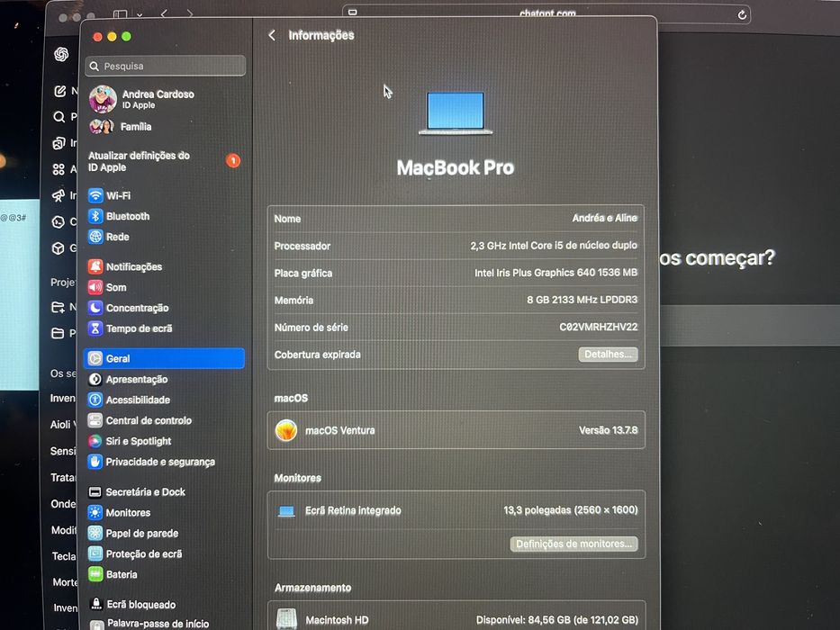Open Atualizar definições do ID Apple

pyautogui.click(x=165, y=161)
